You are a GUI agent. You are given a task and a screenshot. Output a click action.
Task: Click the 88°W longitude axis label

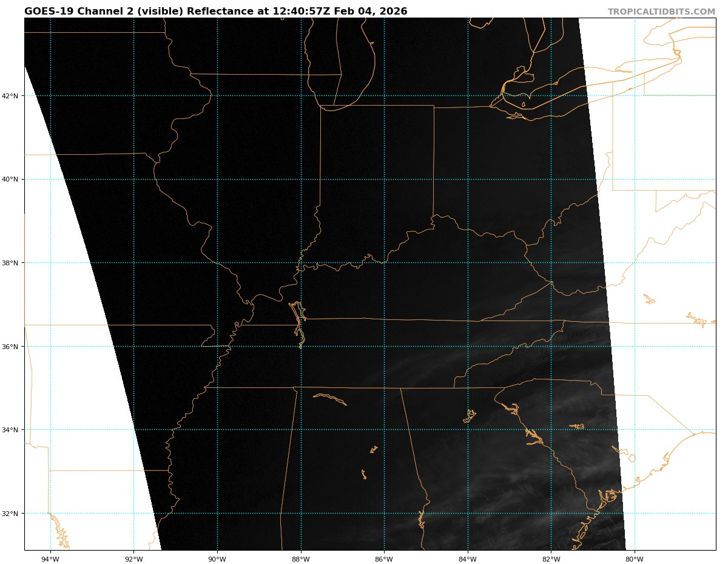[x=301, y=559]
